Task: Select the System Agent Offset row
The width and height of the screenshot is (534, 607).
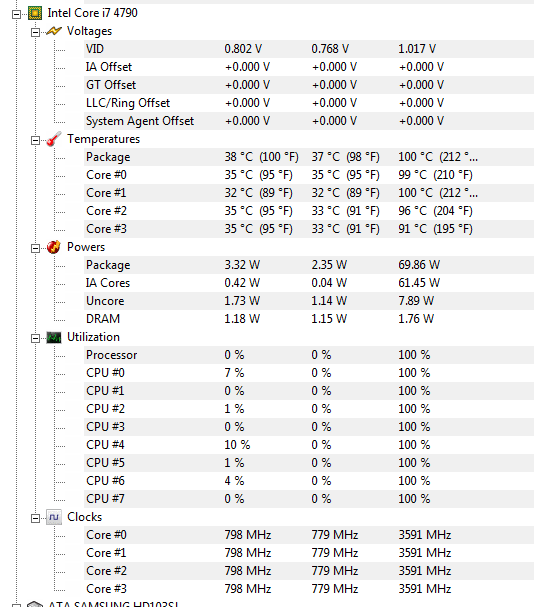Action: pyautogui.click(x=309, y=121)
